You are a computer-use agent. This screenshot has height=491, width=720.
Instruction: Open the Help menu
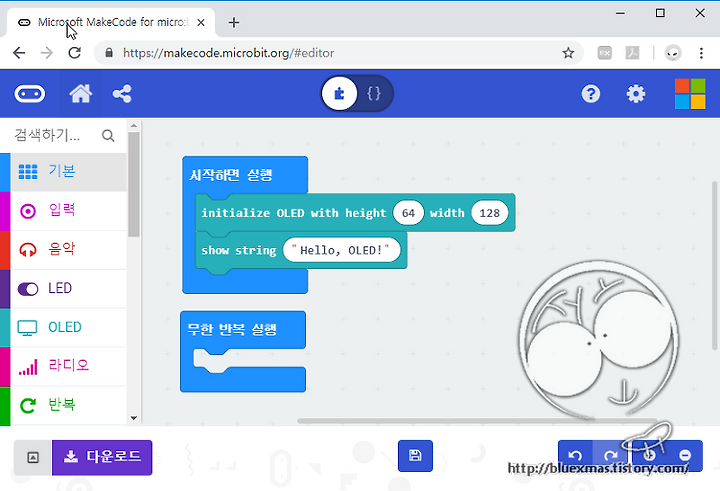591,94
